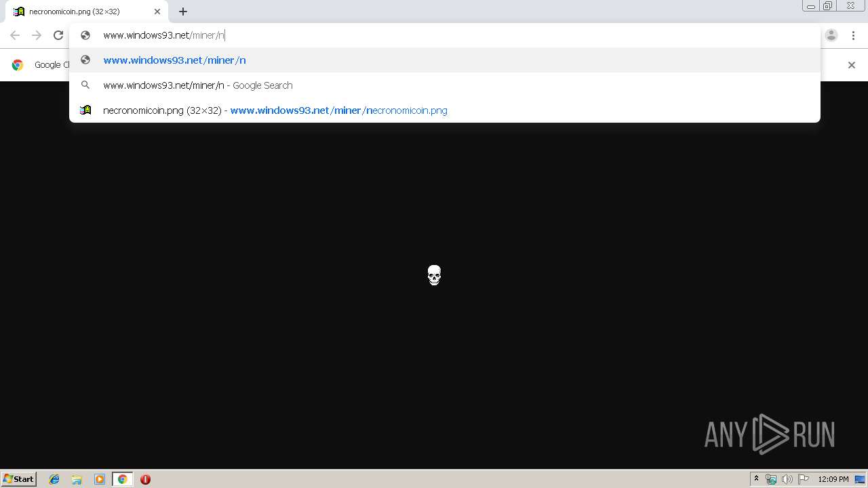Click the Google Chrome logo in infobar
Screen dimensions: 868x488
(18, 65)
